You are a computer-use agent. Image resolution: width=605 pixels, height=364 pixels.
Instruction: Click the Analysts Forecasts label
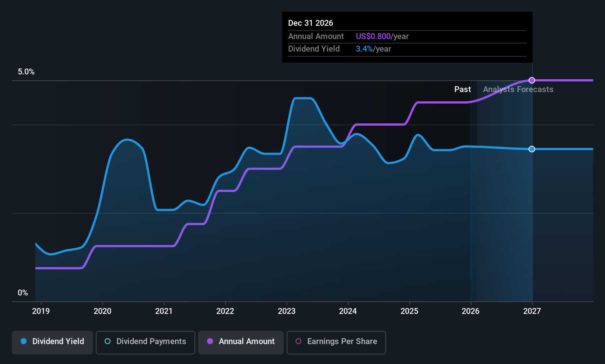(518, 90)
